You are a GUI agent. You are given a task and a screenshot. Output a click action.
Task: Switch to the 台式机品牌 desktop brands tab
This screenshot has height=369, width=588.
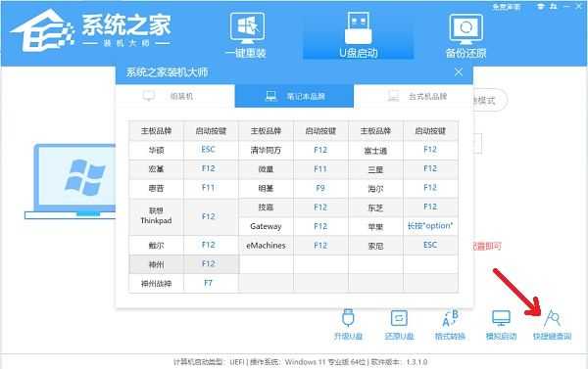click(413, 96)
